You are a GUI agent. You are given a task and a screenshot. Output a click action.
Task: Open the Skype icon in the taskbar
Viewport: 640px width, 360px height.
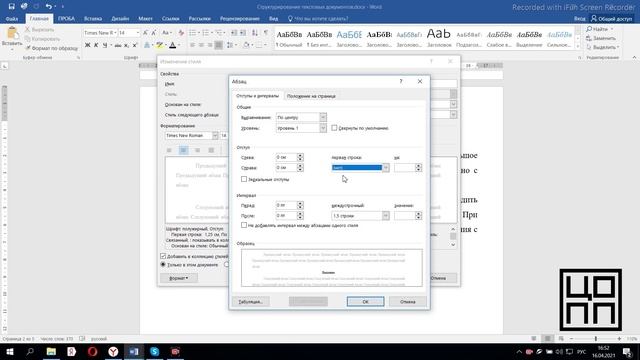tap(155, 351)
